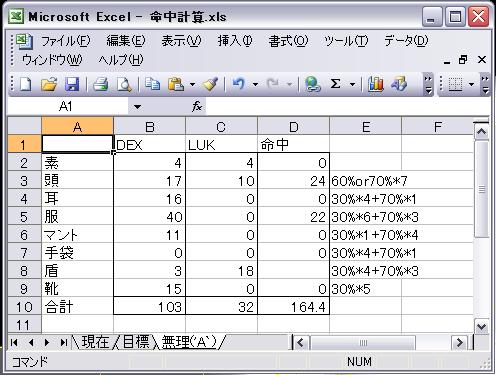
Task: Click the Borders icon
Action: point(456,84)
